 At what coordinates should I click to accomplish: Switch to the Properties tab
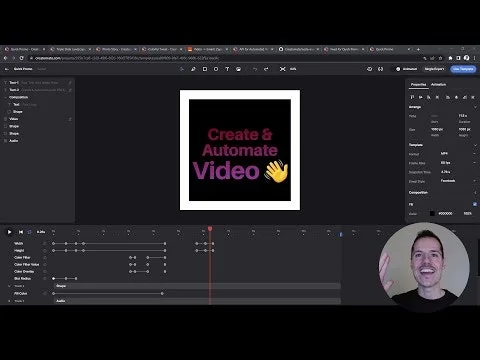[x=418, y=85]
